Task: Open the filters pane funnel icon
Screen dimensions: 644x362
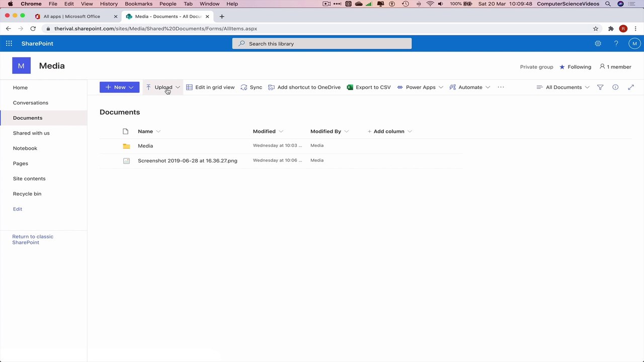Action: click(600, 87)
